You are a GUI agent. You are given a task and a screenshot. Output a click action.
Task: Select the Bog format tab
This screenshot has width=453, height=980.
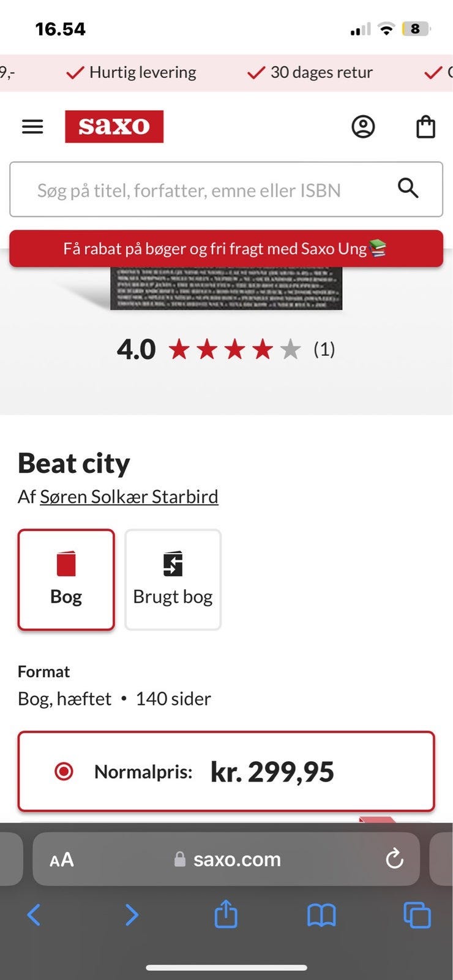click(x=66, y=579)
